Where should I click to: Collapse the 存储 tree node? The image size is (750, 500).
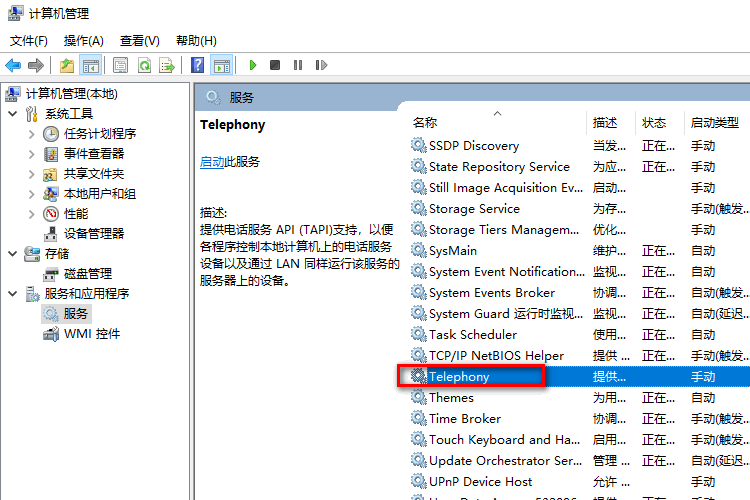pos(13,254)
